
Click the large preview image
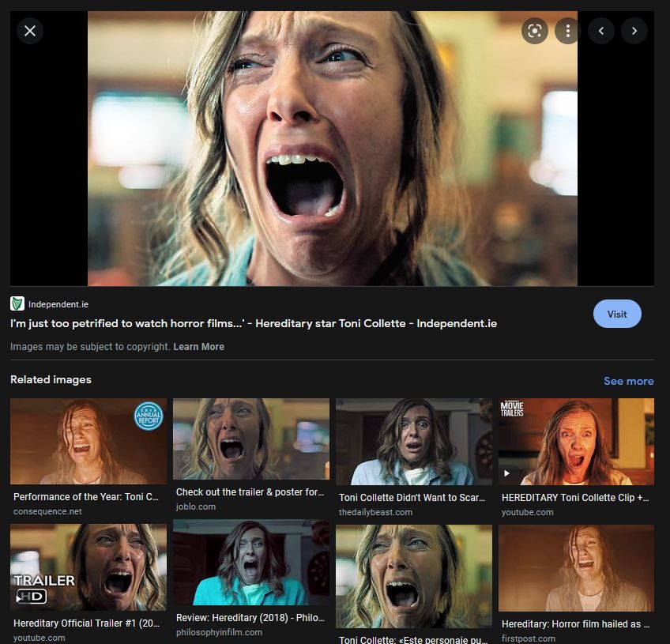pos(332,149)
